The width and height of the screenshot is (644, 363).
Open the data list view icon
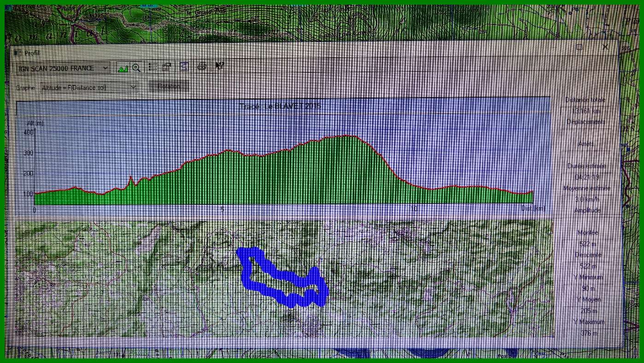point(153,67)
